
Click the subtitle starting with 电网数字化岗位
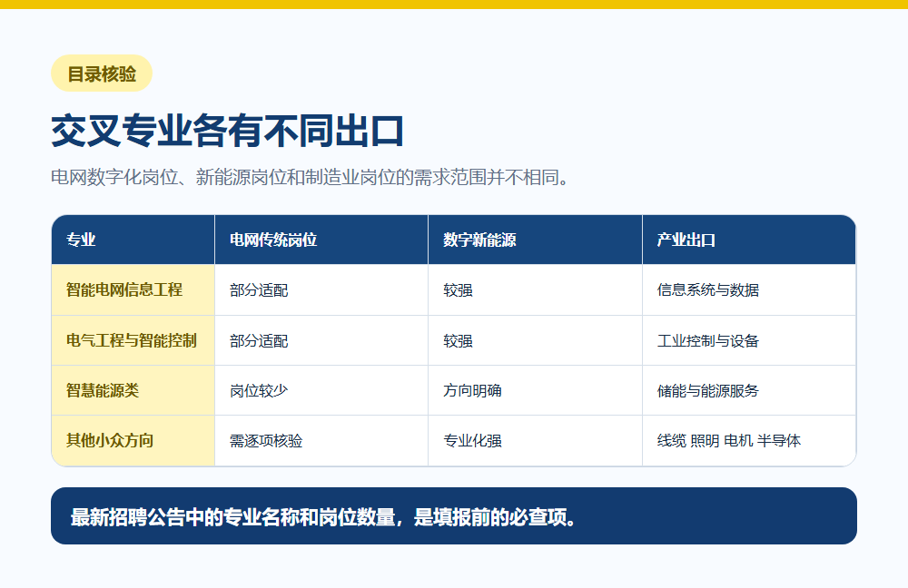pos(311,177)
